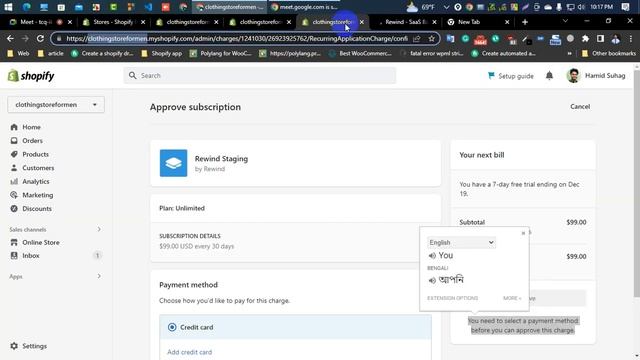This screenshot has height=360, width=640.
Task: Click the Add credit card link
Action: pyautogui.click(x=189, y=352)
